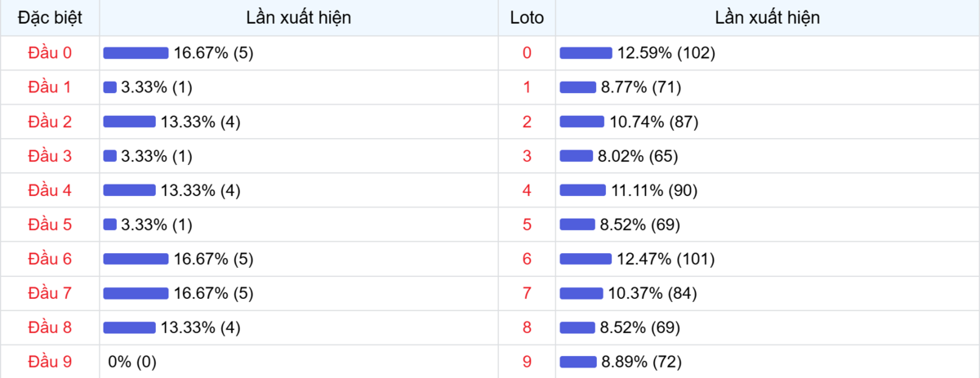Click the Đầu 2 bar showing 13.33%
The width and height of the screenshot is (980, 378).
pos(129,122)
